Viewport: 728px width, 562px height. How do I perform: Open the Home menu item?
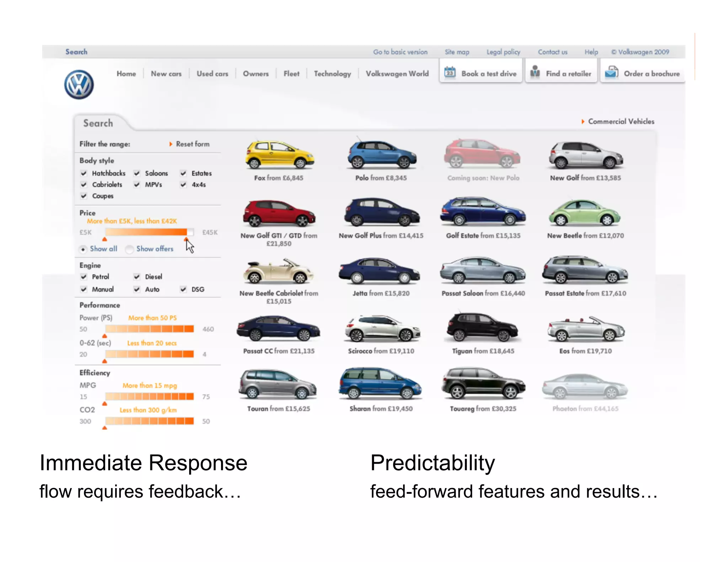click(x=126, y=74)
